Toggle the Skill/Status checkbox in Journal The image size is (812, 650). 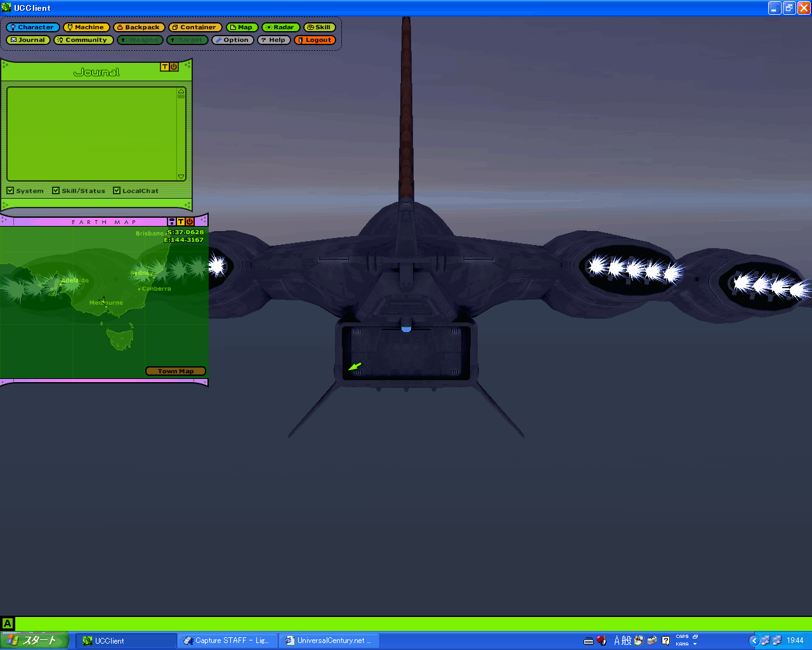click(56, 190)
